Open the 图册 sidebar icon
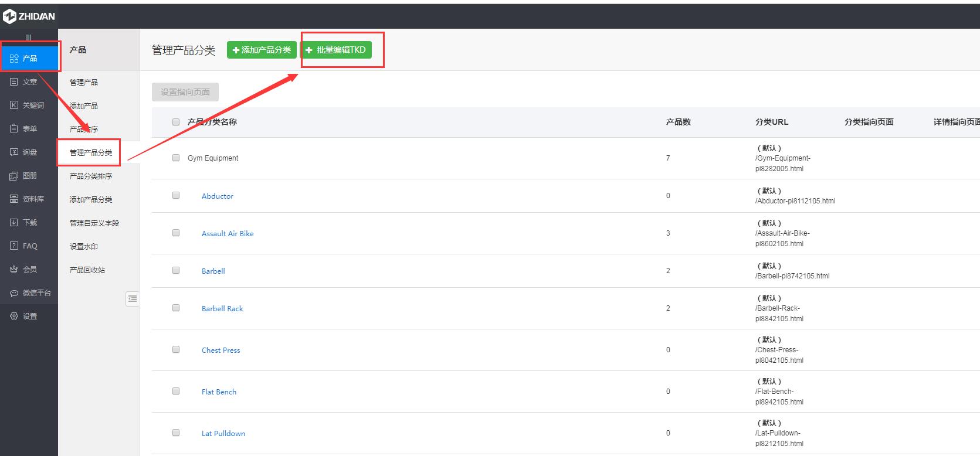 [x=14, y=176]
